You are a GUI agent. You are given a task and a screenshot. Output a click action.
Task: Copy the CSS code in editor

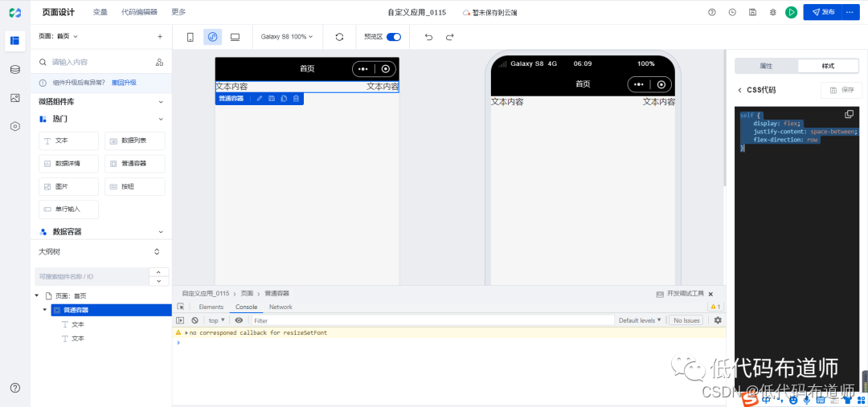[x=850, y=114]
